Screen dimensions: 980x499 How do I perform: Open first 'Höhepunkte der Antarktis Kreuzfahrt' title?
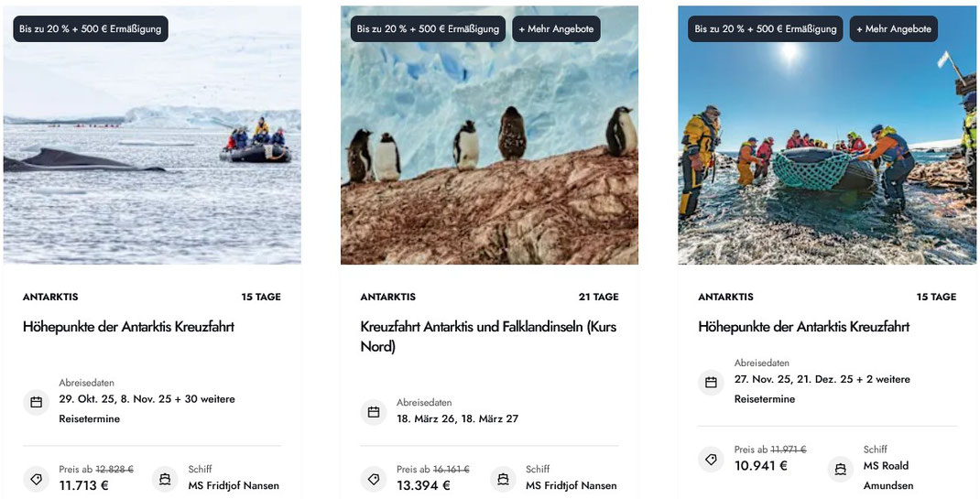pos(128,327)
